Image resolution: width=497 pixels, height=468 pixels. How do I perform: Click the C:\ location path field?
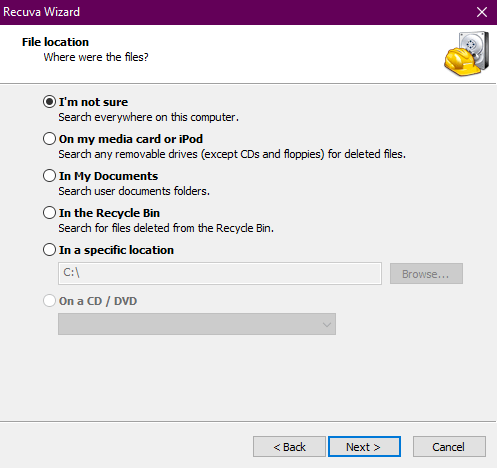(220, 273)
